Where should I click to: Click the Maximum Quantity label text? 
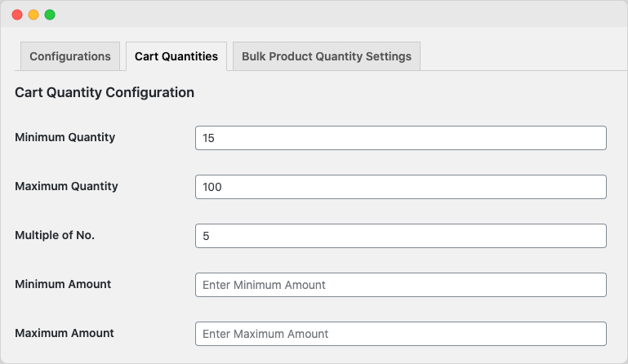coord(66,186)
